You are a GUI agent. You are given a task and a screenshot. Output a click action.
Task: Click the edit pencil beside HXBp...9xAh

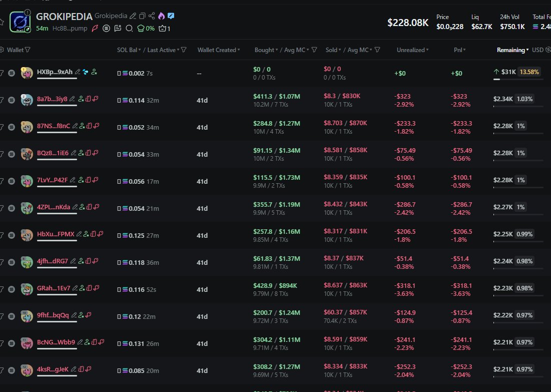pyautogui.click(x=77, y=72)
